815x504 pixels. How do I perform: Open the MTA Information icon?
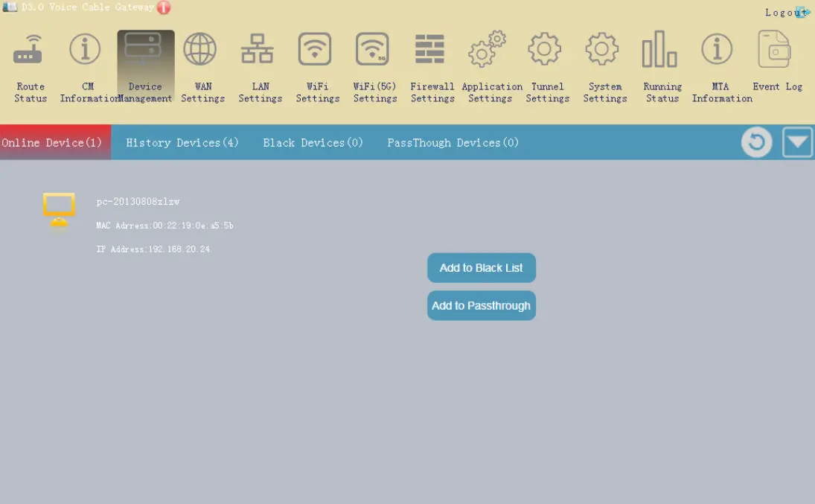717,49
